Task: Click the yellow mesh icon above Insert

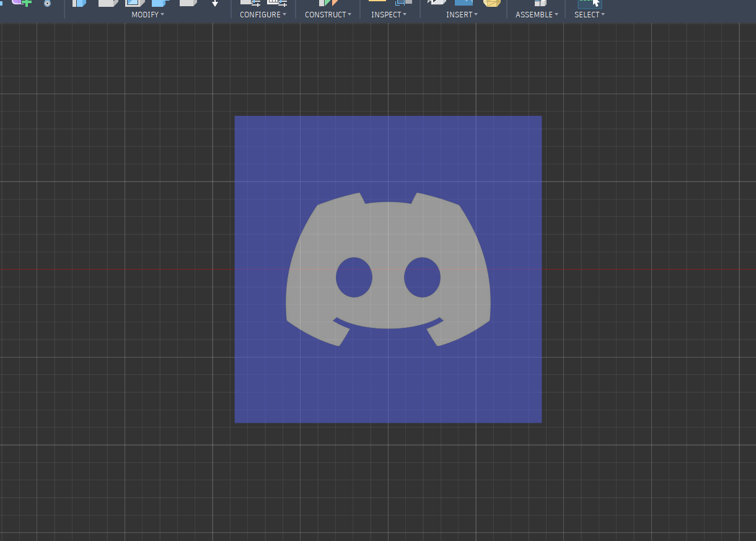Action: click(x=491, y=3)
